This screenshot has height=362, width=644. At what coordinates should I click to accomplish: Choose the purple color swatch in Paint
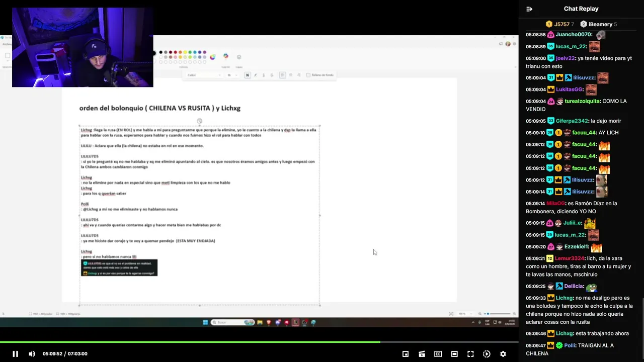205,52
